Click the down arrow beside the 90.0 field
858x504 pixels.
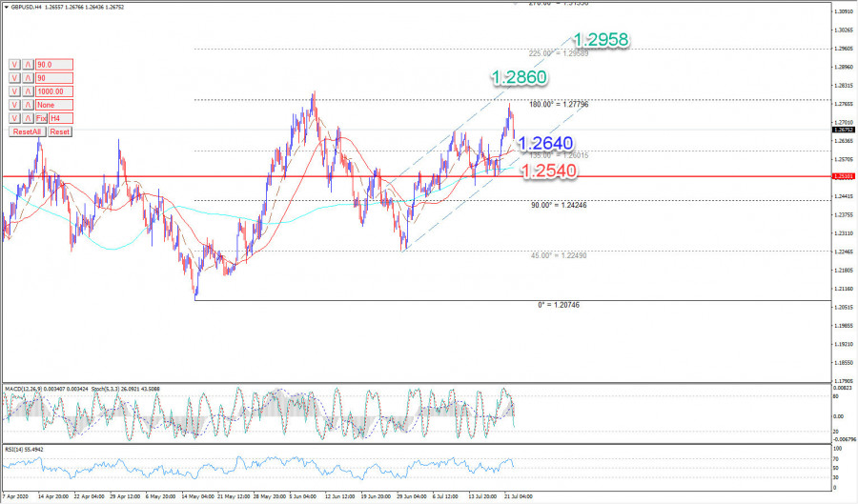[x=15, y=64]
